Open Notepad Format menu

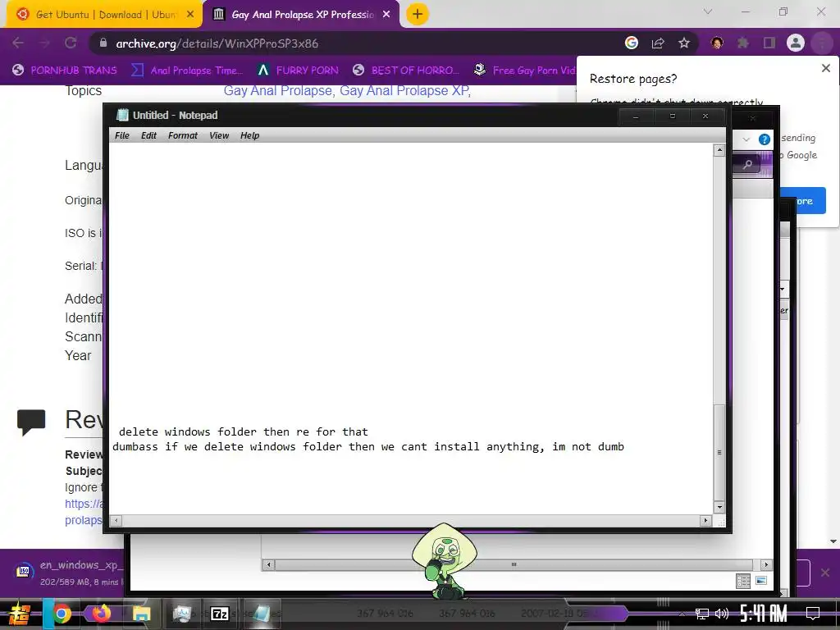coord(183,135)
